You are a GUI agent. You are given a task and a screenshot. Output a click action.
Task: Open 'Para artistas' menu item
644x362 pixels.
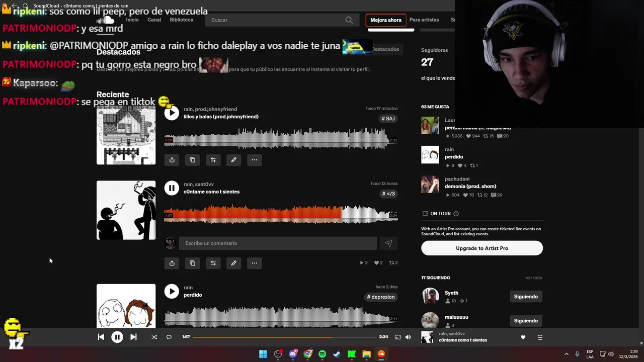click(x=424, y=20)
